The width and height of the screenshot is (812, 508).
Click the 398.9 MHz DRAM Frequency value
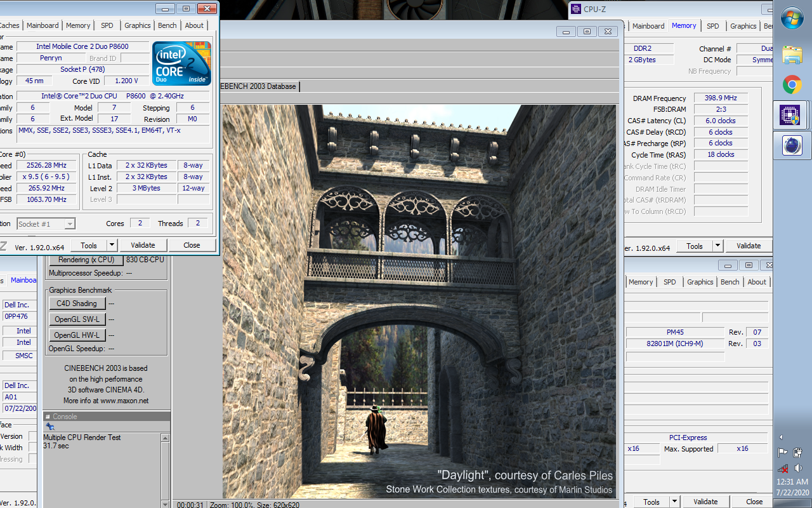[721, 98]
